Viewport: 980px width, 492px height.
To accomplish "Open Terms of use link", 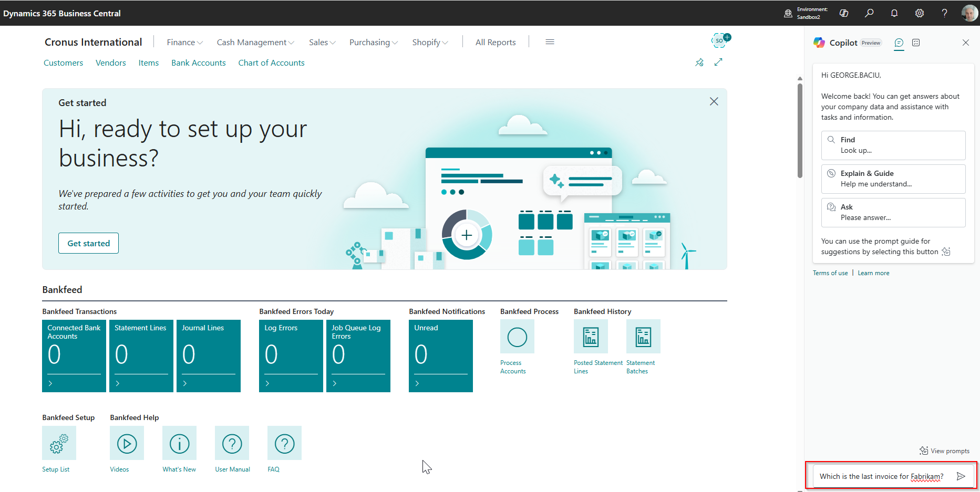I will pos(830,273).
